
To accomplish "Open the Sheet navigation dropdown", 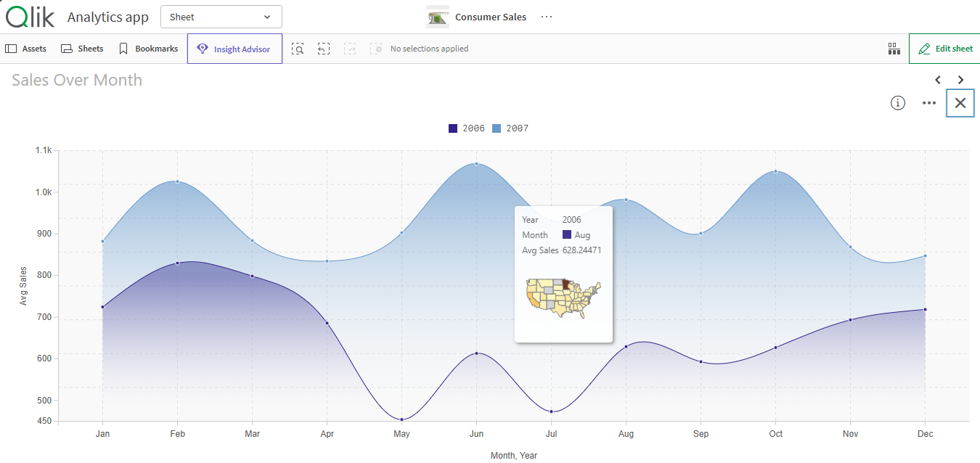I will pos(221,17).
